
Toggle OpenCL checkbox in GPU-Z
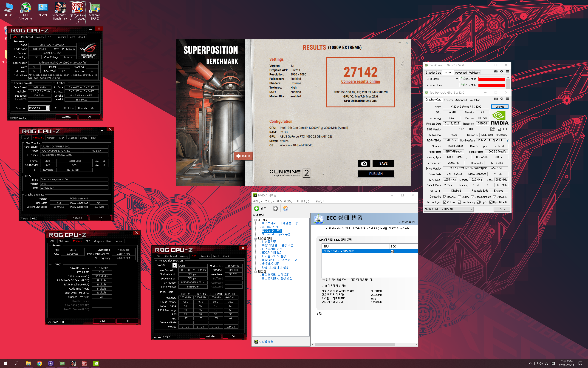[x=445, y=197]
